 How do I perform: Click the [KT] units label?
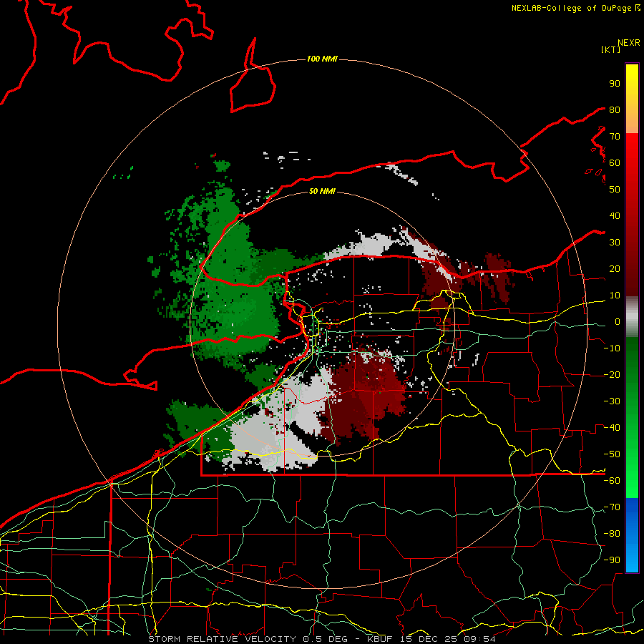(x=611, y=49)
